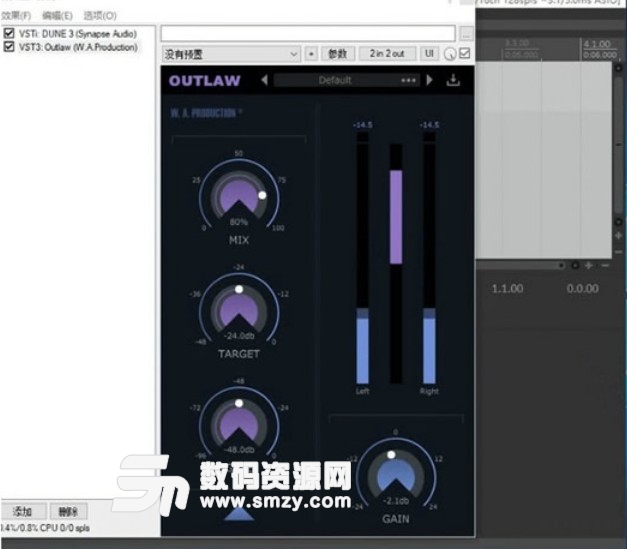Open the first FX menu item

point(16,16)
